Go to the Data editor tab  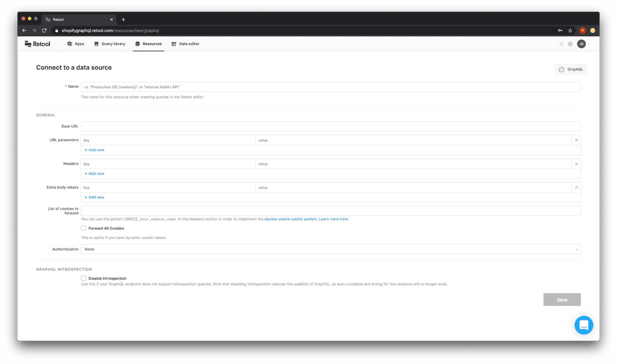(185, 44)
